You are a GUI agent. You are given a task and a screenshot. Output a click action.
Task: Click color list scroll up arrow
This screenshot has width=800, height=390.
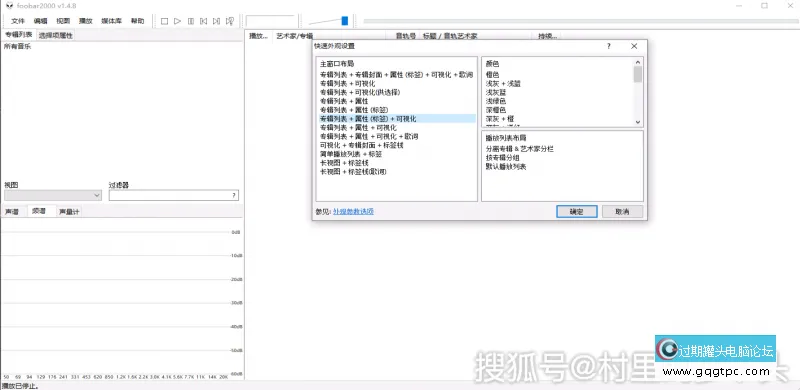pos(638,61)
